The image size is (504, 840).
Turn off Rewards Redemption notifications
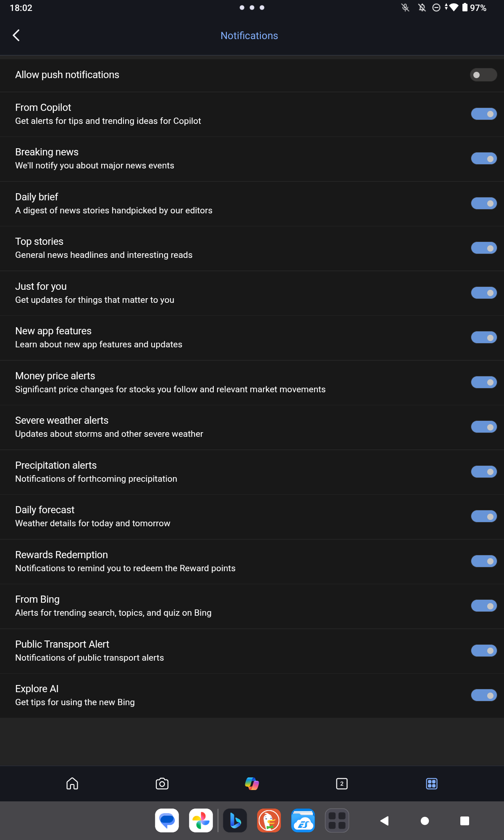click(484, 561)
